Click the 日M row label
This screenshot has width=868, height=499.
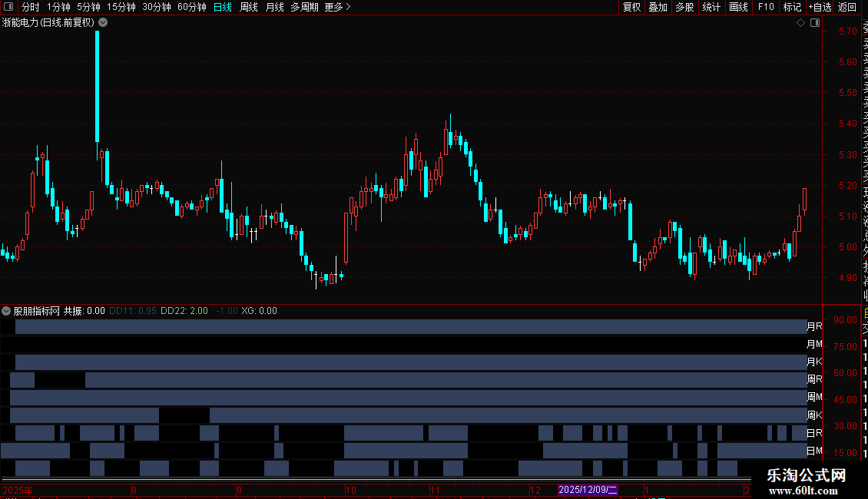(814, 451)
